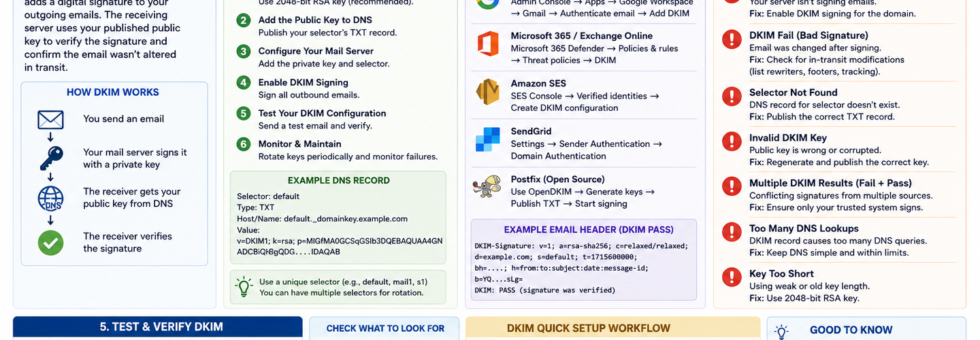Click "Test Your DKIM Configuration" step title
Image resolution: width=980 pixels, height=340 pixels.
[x=322, y=113]
